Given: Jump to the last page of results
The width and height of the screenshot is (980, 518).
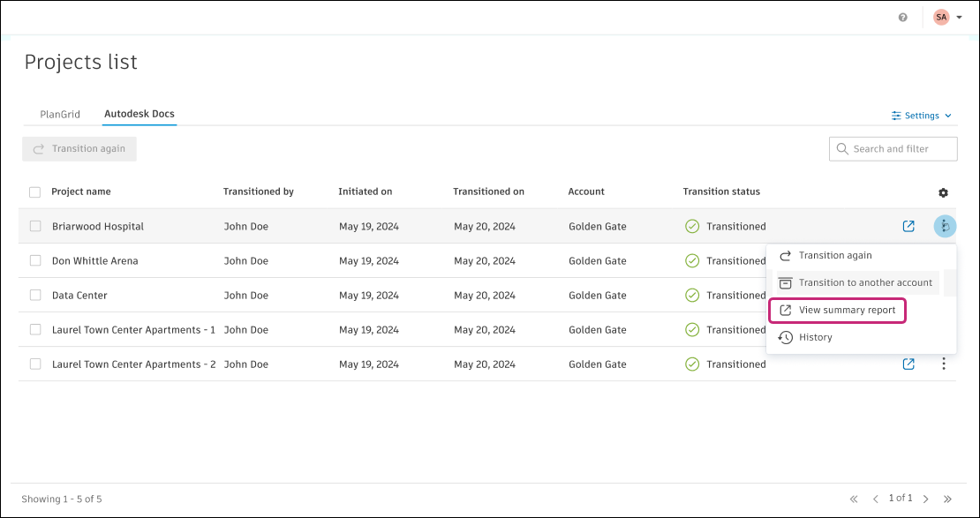Looking at the screenshot, I should click(948, 499).
